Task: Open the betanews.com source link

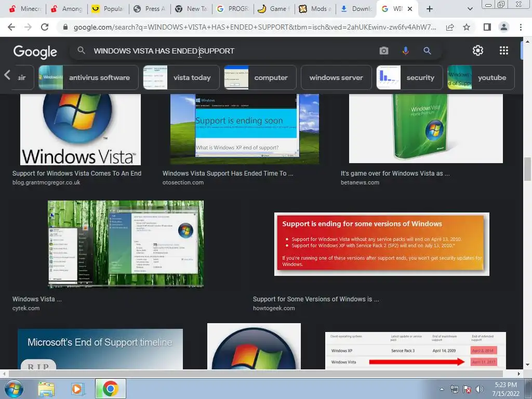Action: (360, 182)
